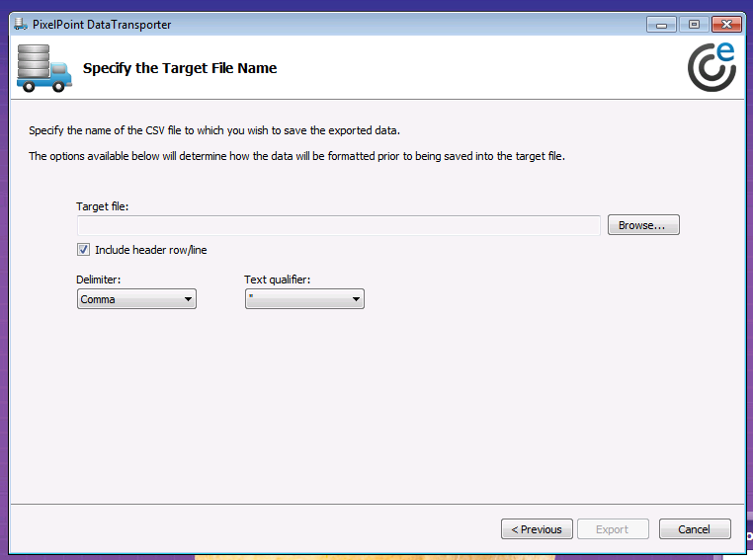The height and width of the screenshot is (560, 753).
Task: Click the 'Include header row/line' label text
Action: click(150, 250)
